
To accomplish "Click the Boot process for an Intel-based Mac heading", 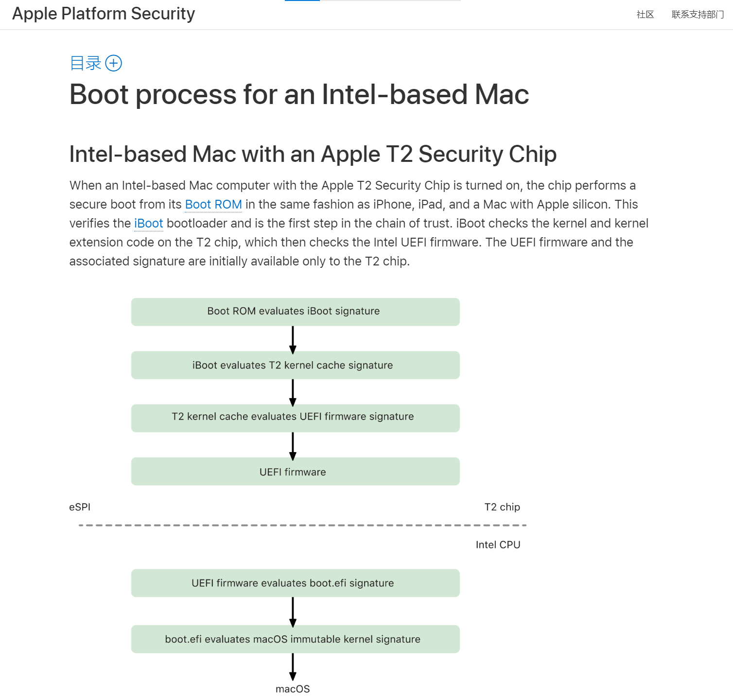I will pos(299,94).
